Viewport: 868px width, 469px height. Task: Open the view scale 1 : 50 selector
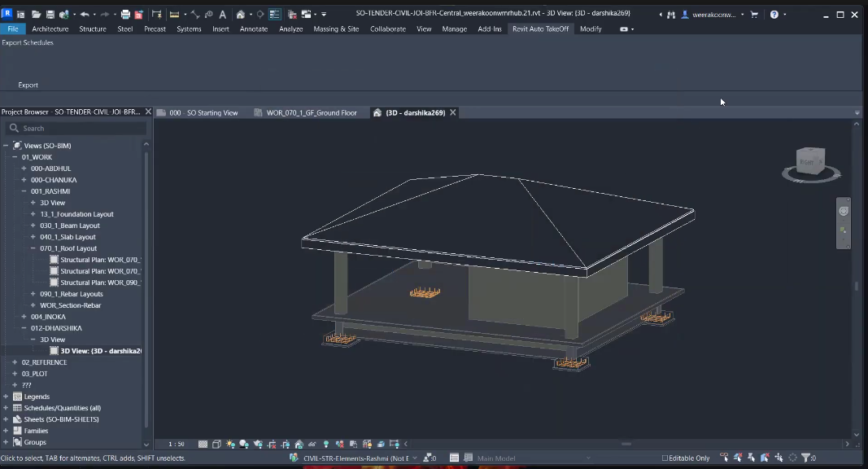177,444
